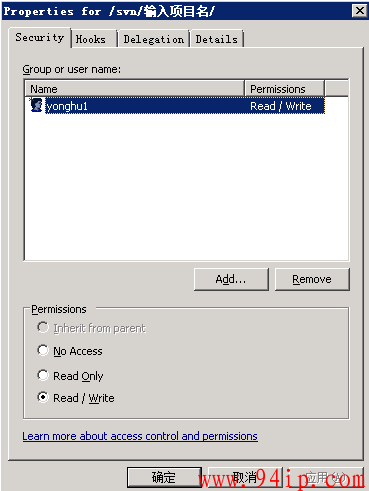The height and width of the screenshot is (491, 369).
Task: Close the Properties dialog with X
Action: click(360, 11)
